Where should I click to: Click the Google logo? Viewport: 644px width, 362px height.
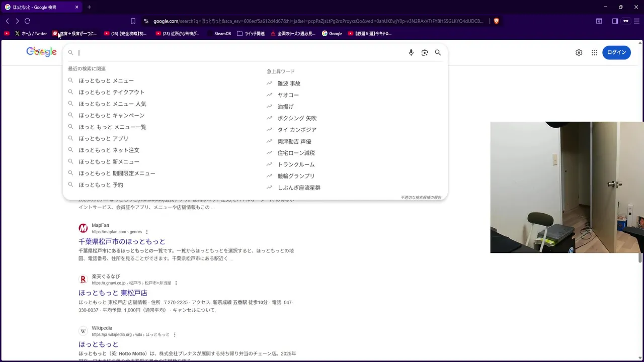[x=41, y=52]
